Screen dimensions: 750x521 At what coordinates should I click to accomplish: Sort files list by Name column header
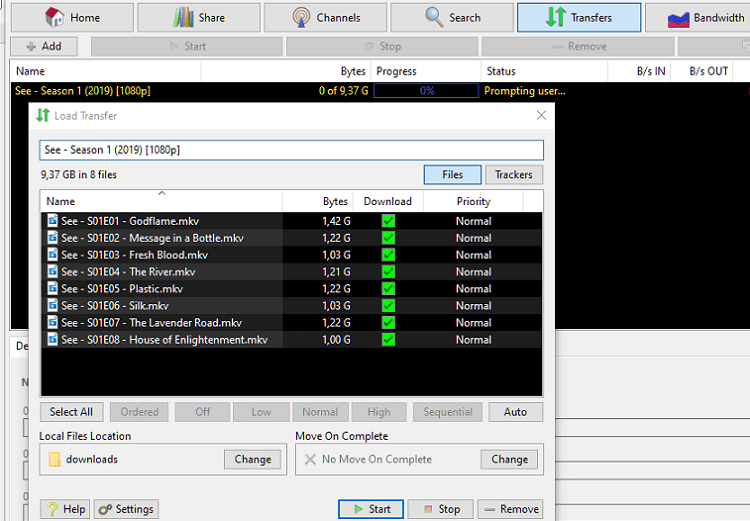162,201
